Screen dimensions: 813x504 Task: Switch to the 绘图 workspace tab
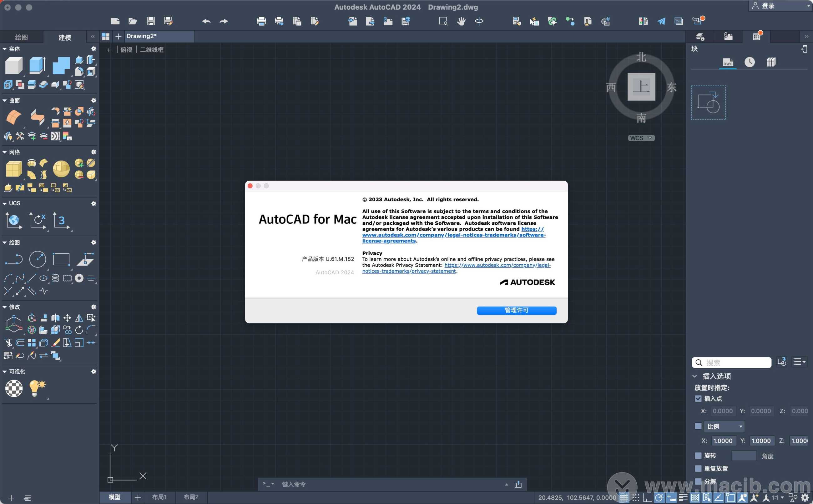click(x=21, y=37)
